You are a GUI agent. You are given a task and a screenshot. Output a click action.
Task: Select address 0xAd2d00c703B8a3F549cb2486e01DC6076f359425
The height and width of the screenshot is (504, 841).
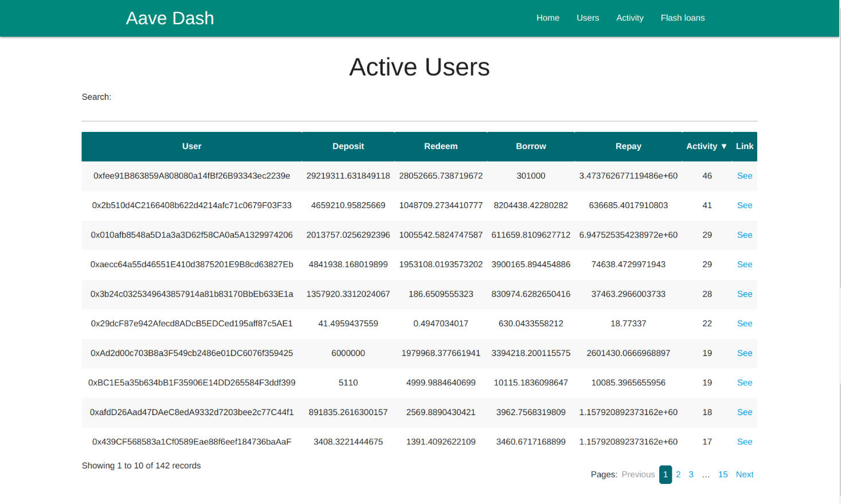pos(192,353)
